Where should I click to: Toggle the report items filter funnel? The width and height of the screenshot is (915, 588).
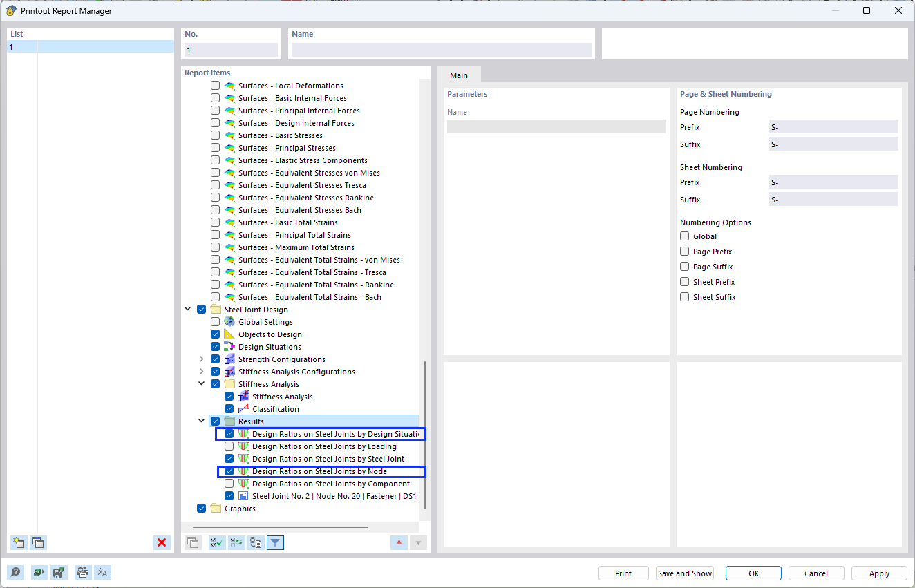(275, 542)
